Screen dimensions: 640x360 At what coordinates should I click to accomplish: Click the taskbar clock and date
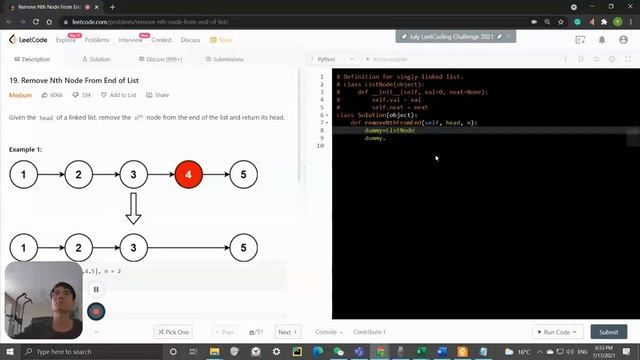tap(604, 352)
